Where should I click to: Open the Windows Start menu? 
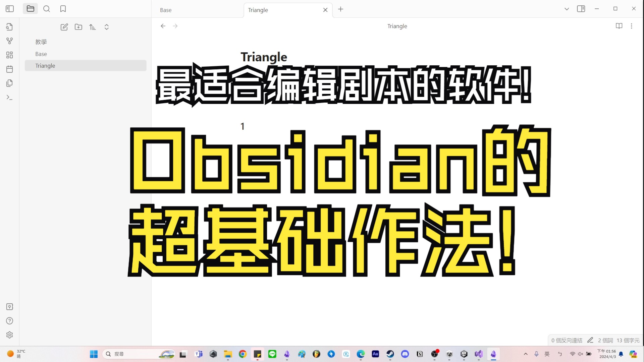click(x=94, y=354)
